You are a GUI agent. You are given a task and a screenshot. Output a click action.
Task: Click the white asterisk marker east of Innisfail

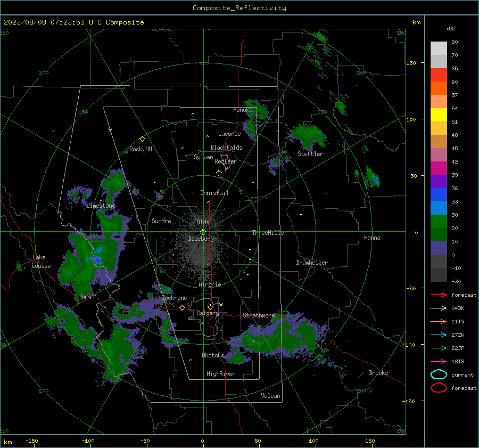253,183
